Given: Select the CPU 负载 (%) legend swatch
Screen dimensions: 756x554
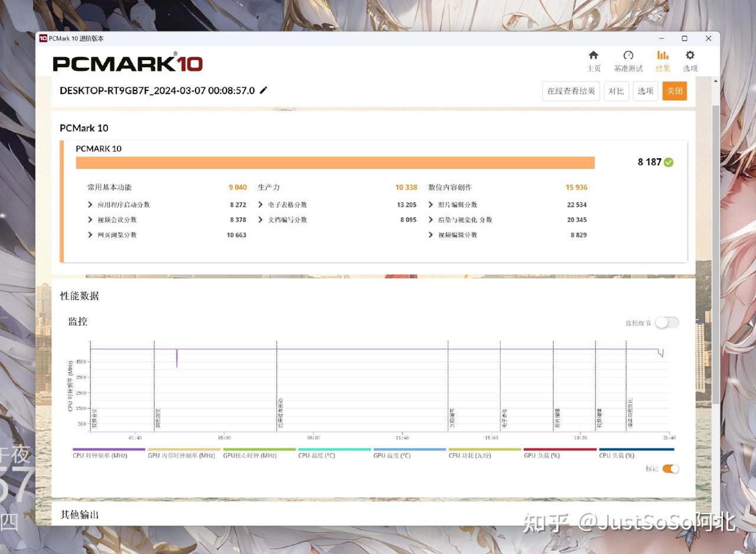Looking at the screenshot, I should pos(636,449).
